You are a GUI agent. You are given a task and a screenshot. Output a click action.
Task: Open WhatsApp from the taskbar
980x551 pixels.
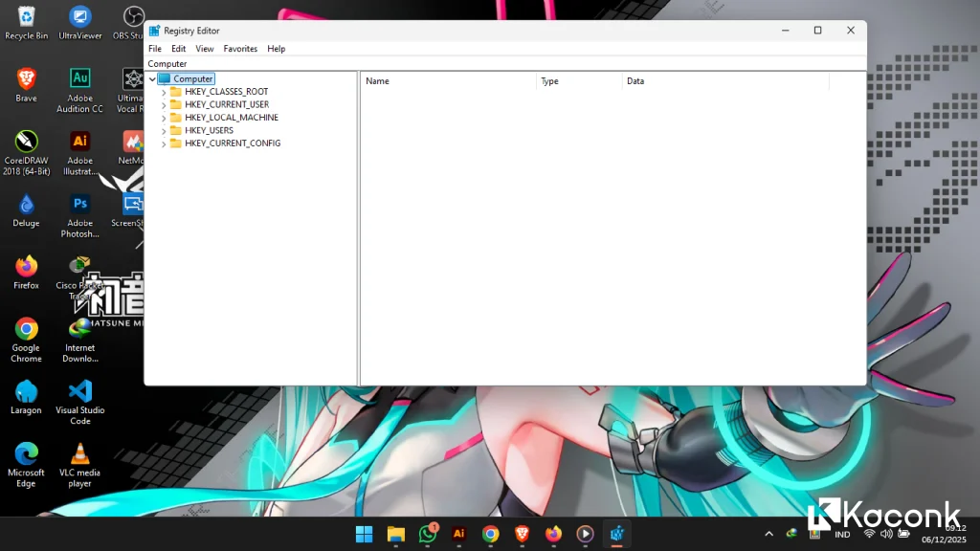tap(428, 534)
